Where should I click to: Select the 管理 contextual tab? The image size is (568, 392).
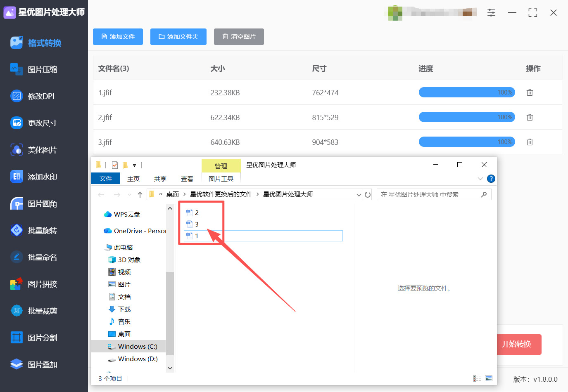click(x=221, y=166)
